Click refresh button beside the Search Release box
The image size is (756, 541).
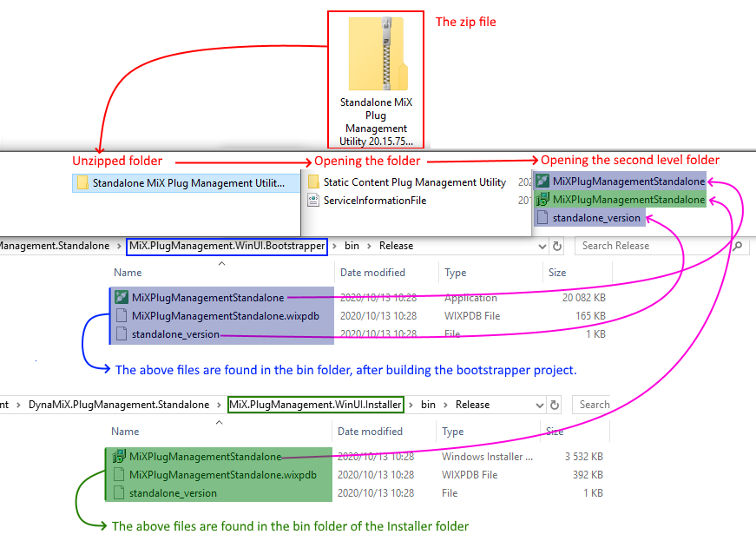pos(557,246)
